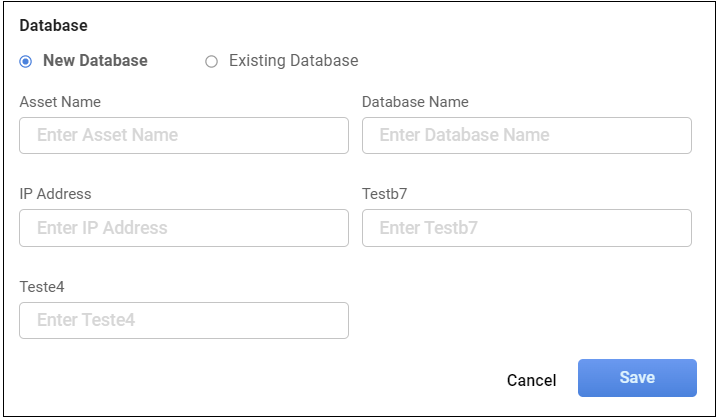
Task: Click the 'Enter Teste4' placeholder text
Action: 86,320
